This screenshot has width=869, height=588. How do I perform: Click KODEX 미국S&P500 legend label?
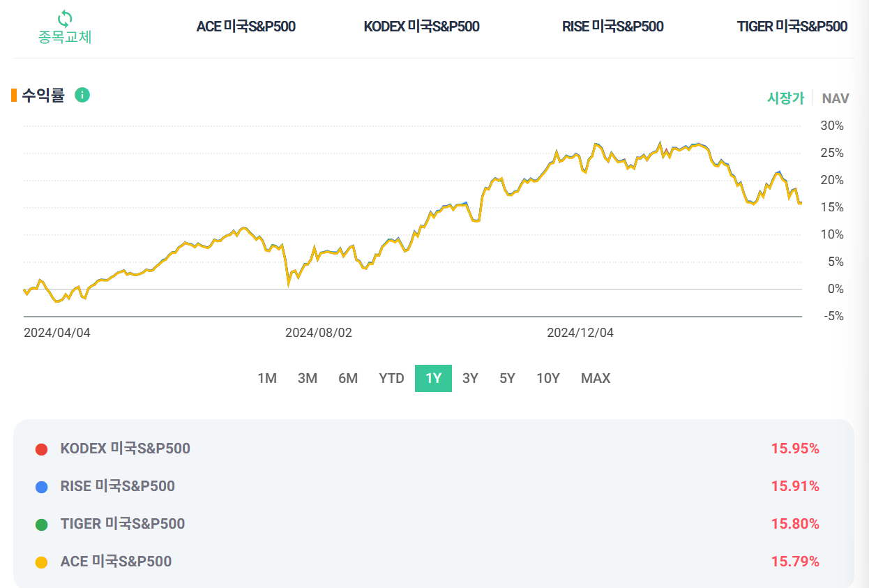pyautogui.click(x=126, y=448)
